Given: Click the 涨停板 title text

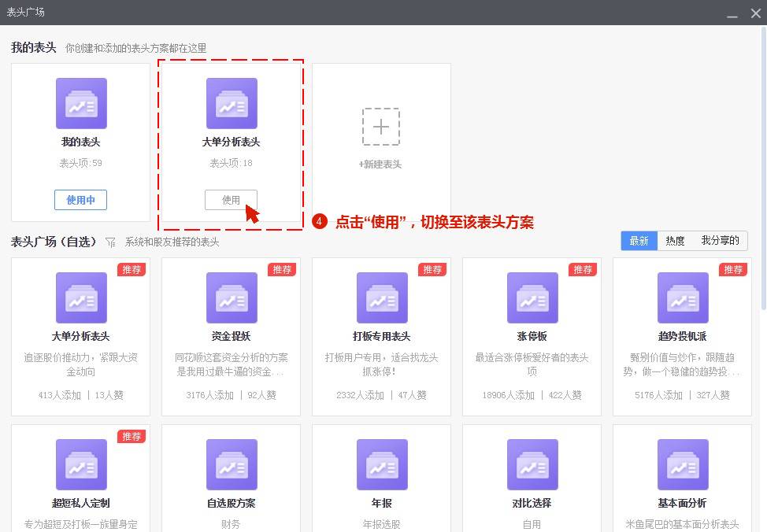Looking at the screenshot, I should 532,336.
